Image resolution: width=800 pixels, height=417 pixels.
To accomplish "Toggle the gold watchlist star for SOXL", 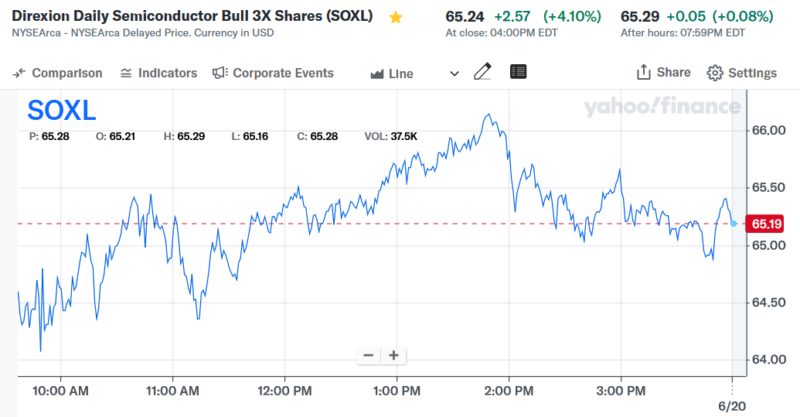I will (396, 17).
